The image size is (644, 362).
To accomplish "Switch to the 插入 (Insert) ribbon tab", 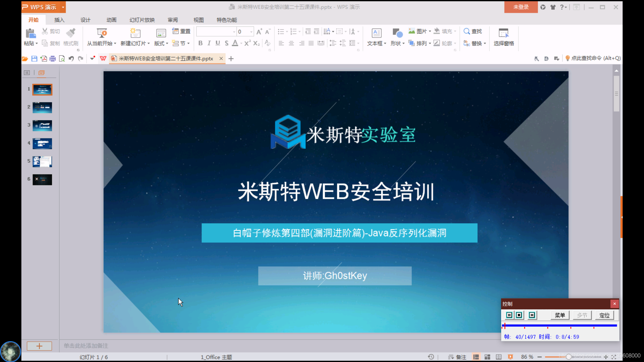I will click(x=59, y=20).
